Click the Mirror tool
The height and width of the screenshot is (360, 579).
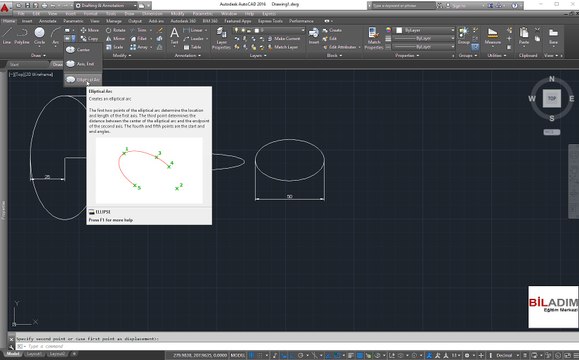[116, 38]
